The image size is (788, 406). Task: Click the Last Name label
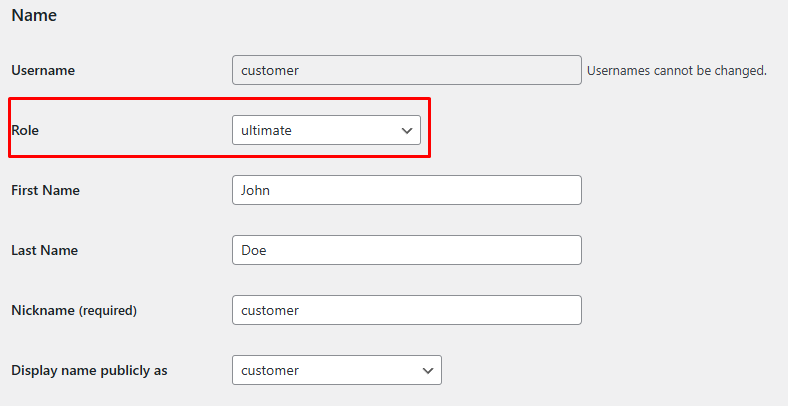click(44, 250)
